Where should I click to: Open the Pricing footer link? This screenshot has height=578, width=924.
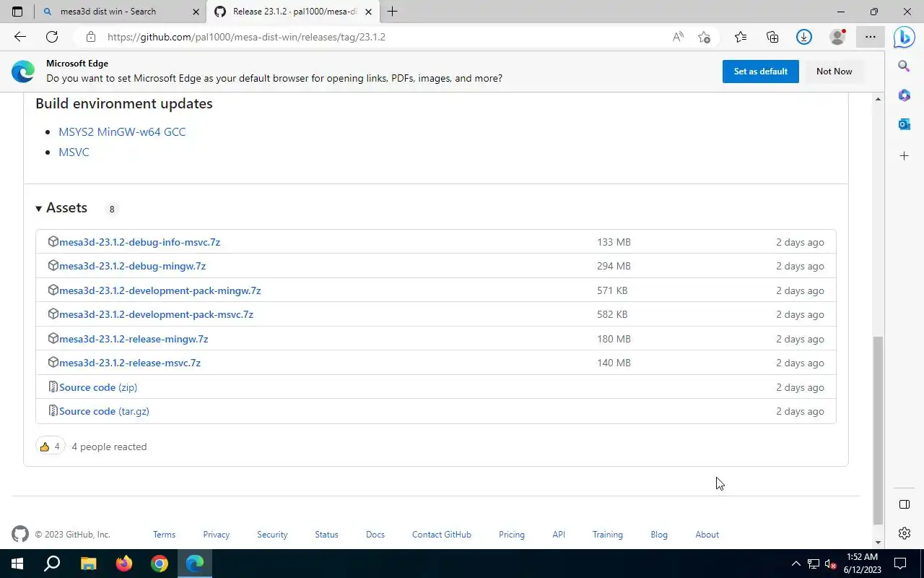coord(512,535)
